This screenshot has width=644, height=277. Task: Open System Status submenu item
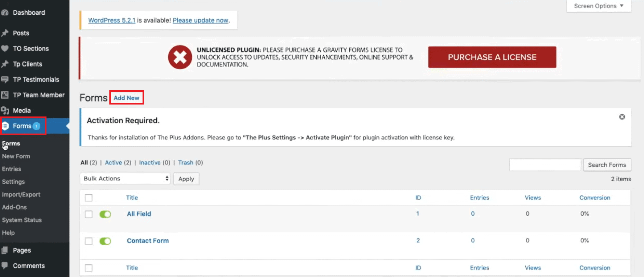(x=22, y=220)
